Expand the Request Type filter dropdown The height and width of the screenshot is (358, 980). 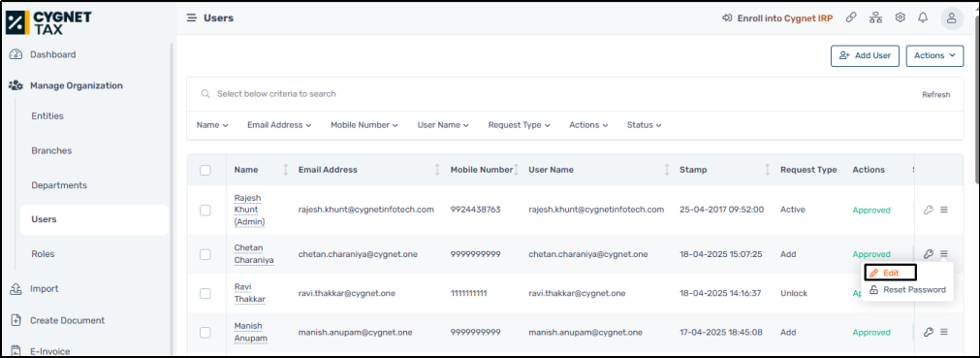click(x=520, y=125)
